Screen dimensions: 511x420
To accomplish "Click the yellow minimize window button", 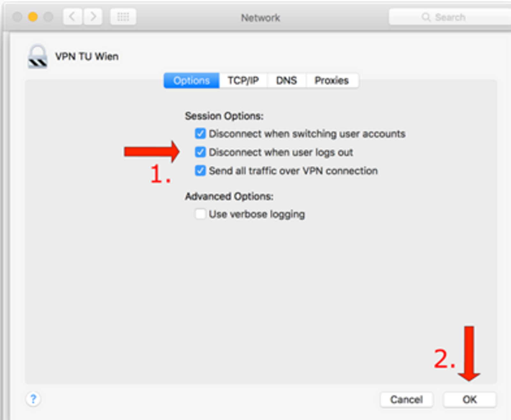I will [33, 17].
